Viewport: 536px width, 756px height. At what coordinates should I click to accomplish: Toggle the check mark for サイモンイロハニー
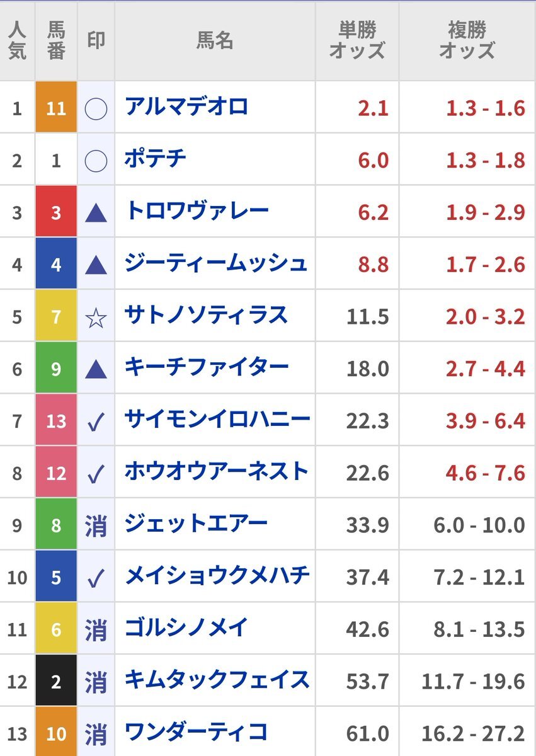tap(96, 422)
